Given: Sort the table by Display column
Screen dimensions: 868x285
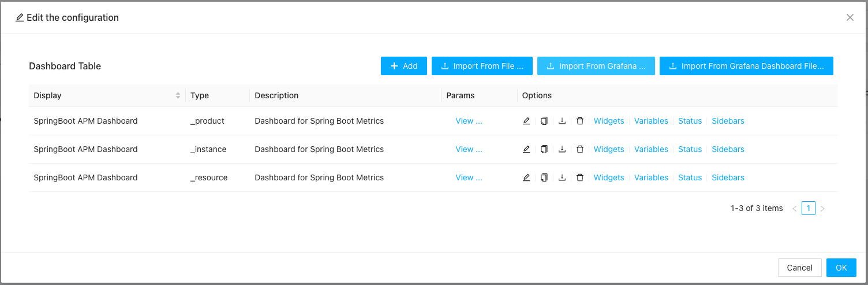Looking at the screenshot, I should [x=178, y=95].
